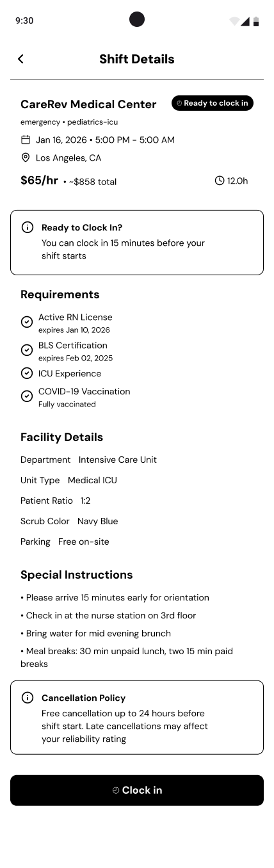Tap the check circle for Active RN License
The width and height of the screenshot is (274, 868).
27,322
